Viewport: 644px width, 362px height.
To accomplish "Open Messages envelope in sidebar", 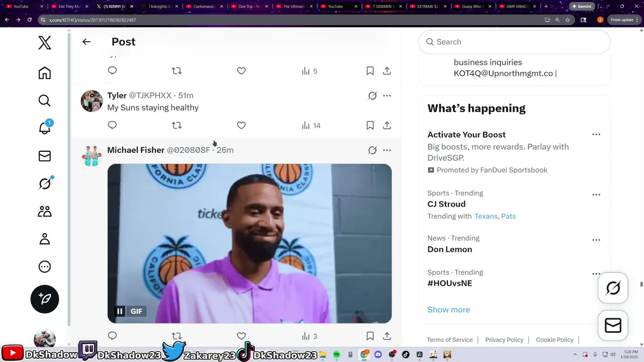I will click(x=45, y=156).
